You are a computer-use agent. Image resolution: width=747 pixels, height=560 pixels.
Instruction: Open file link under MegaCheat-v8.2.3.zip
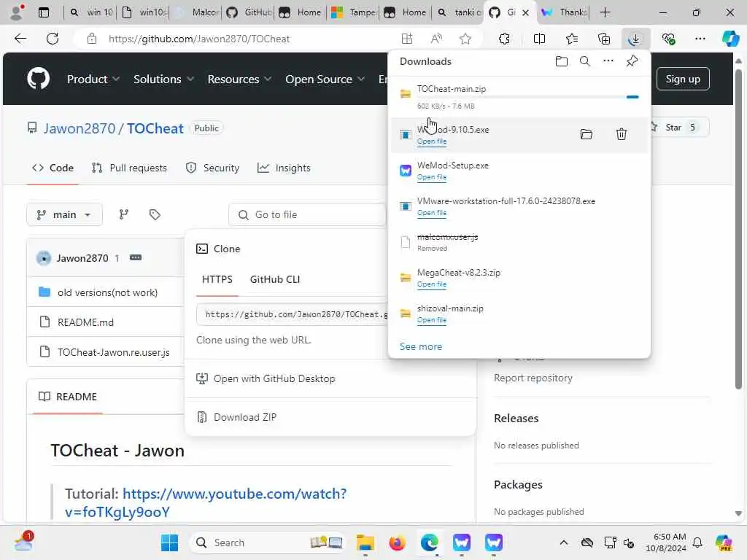[x=432, y=284]
